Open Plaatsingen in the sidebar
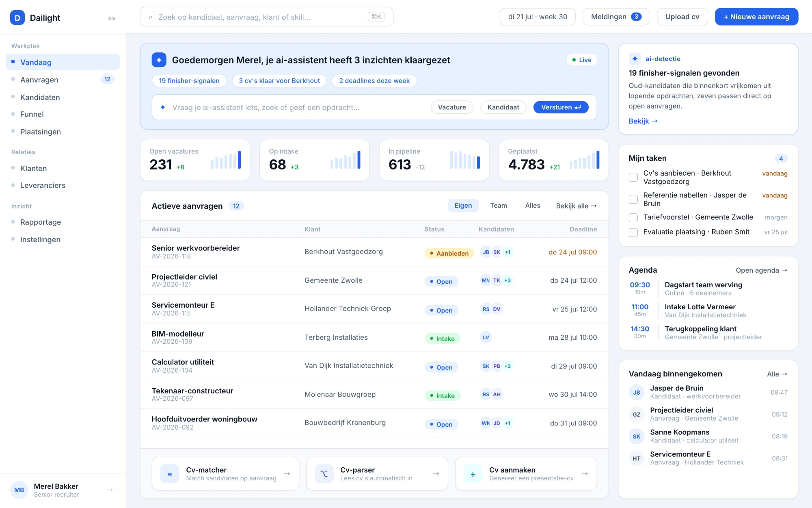This screenshot has width=812, height=508. pyautogui.click(x=63, y=132)
